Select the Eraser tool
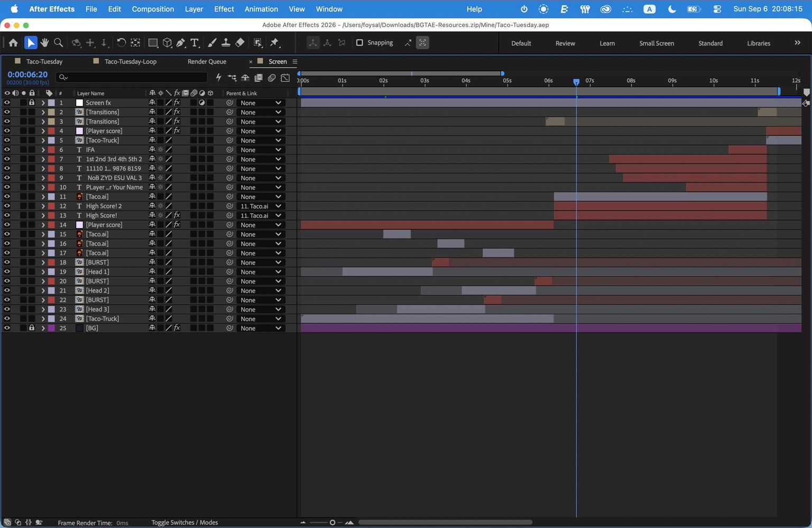The image size is (812, 528). click(x=240, y=43)
